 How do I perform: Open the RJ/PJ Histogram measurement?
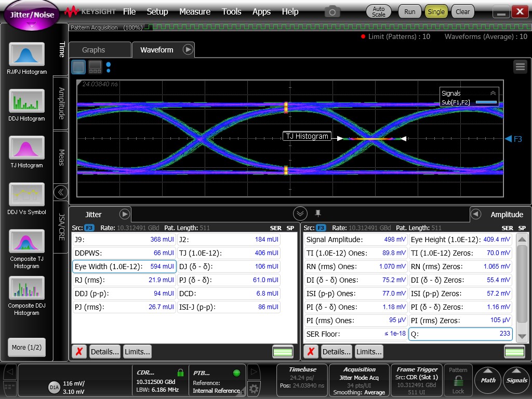26,55
